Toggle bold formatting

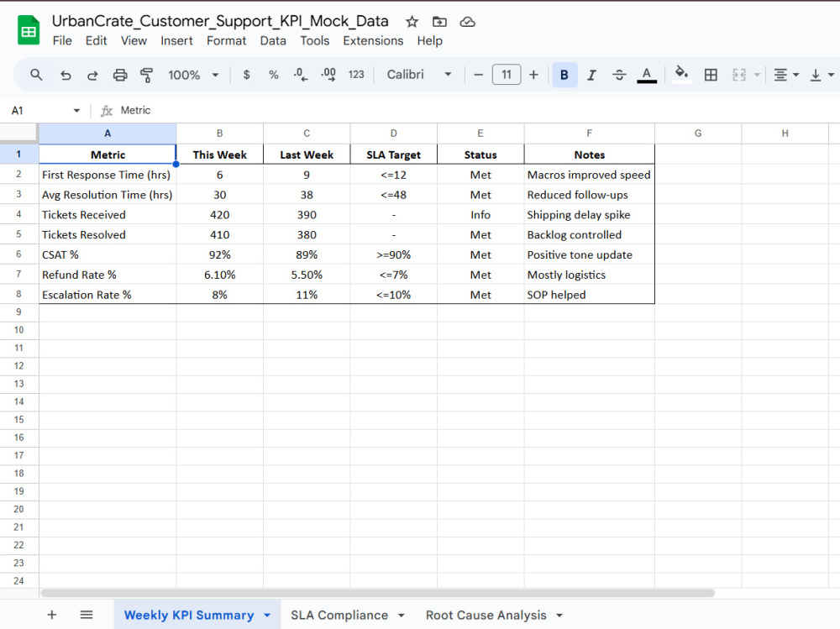click(564, 75)
